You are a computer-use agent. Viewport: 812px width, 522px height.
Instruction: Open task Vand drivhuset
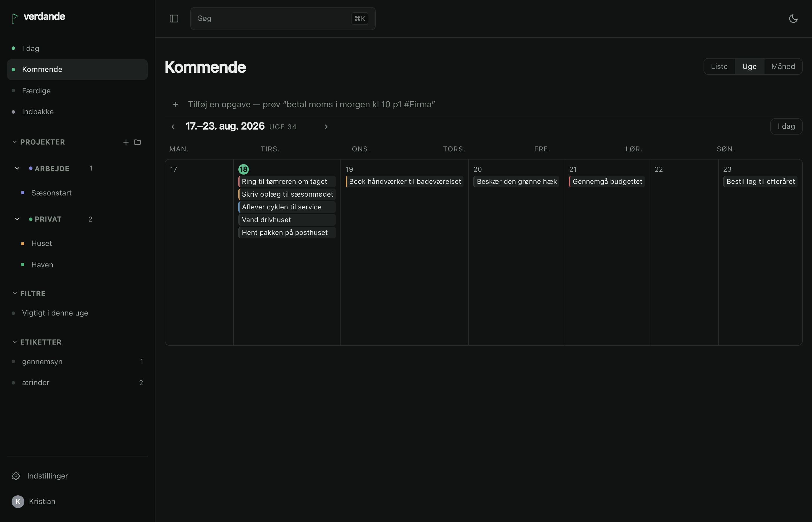pyautogui.click(x=287, y=220)
